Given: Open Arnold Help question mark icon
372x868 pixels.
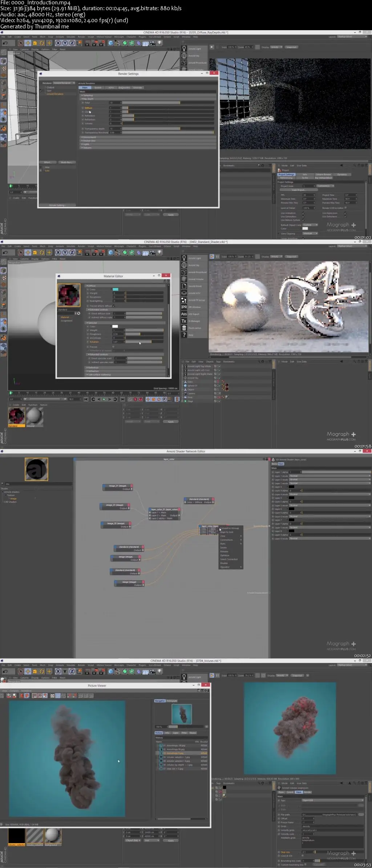Looking at the screenshot, I should [184, 335].
